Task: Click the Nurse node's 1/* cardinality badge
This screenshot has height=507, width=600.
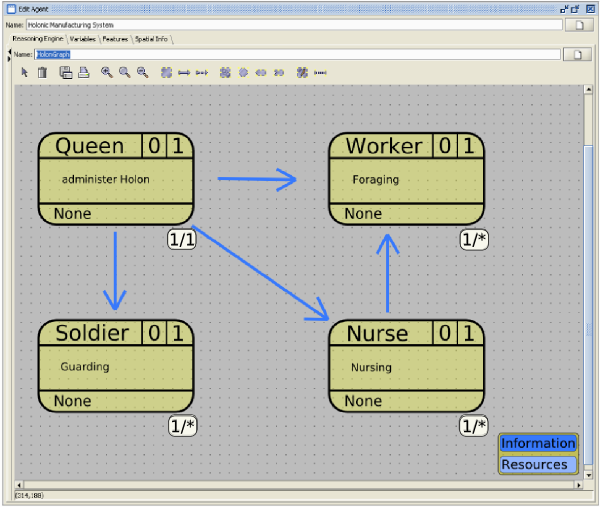Action: (x=473, y=426)
